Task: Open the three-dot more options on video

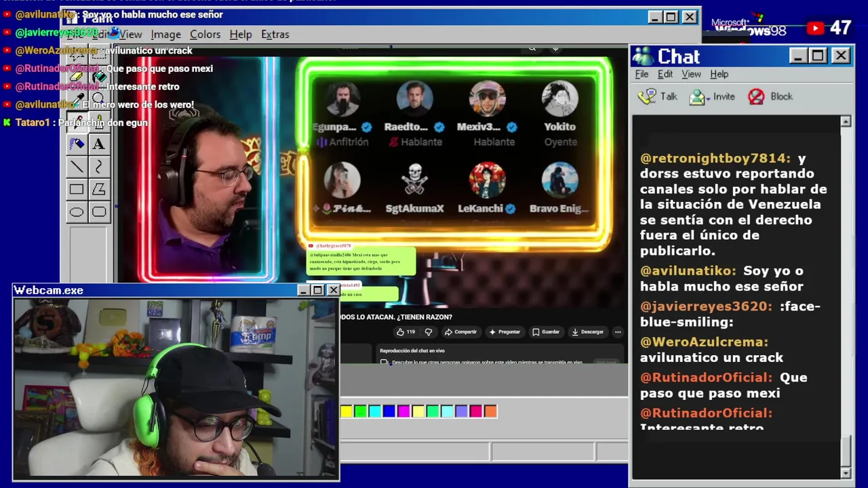Action: click(x=617, y=332)
